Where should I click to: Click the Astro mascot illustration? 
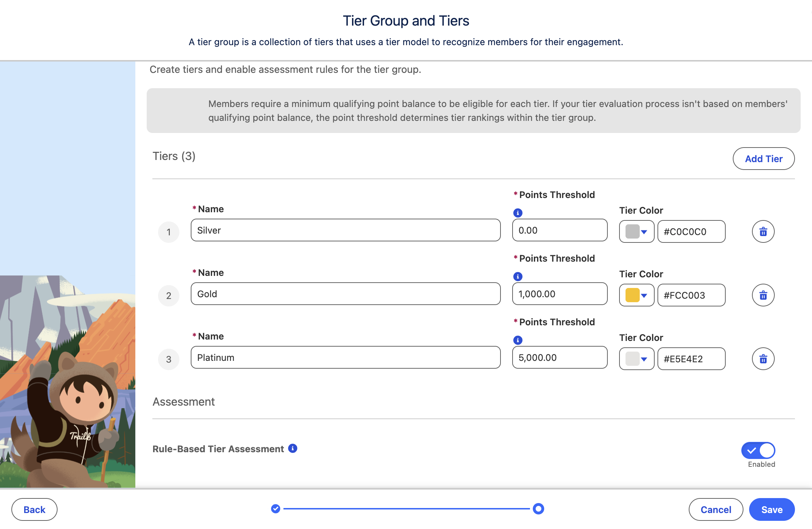(67, 420)
